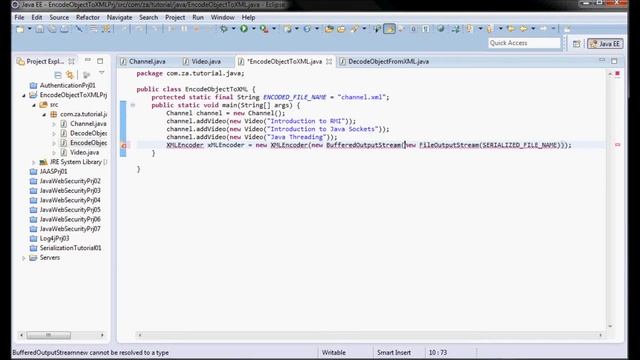Collapse the com.za.tutorial package node
This screenshot has height=360, width=640.
point(44,115)
